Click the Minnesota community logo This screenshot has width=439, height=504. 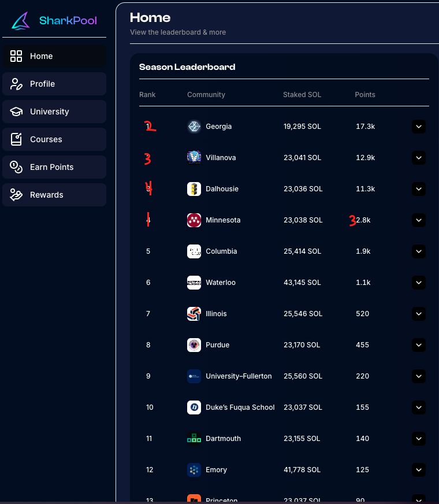194,220
